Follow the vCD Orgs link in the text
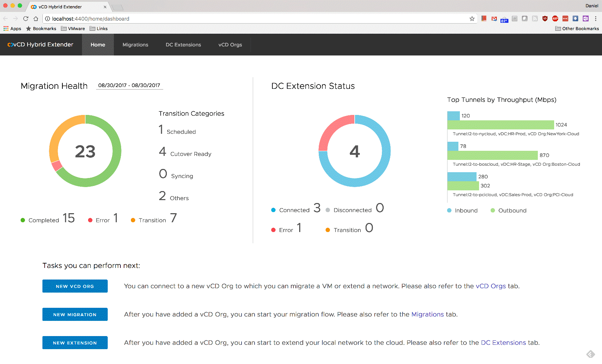 click(491, 286)
